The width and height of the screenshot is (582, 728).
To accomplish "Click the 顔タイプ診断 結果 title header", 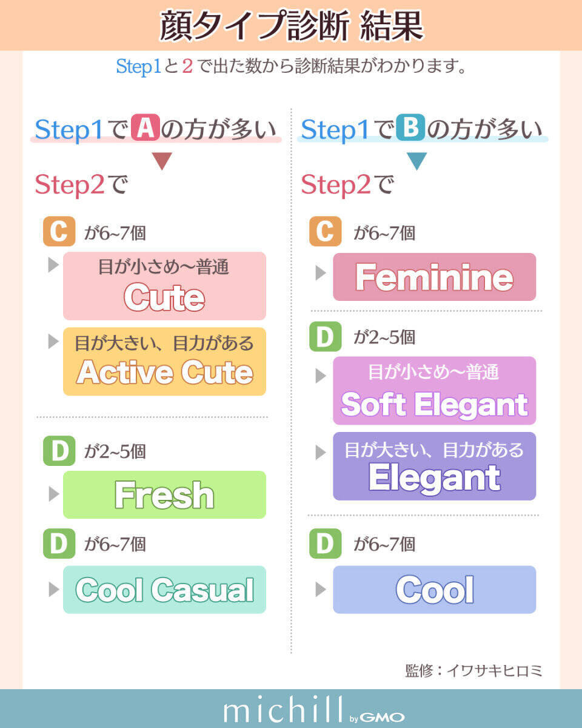I will [291, 25].
